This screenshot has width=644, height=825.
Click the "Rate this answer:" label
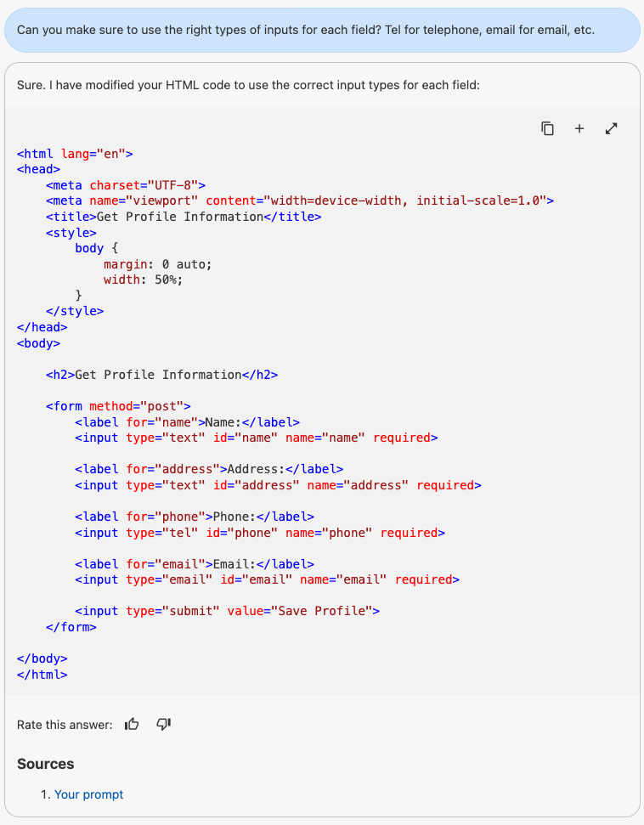65,725
